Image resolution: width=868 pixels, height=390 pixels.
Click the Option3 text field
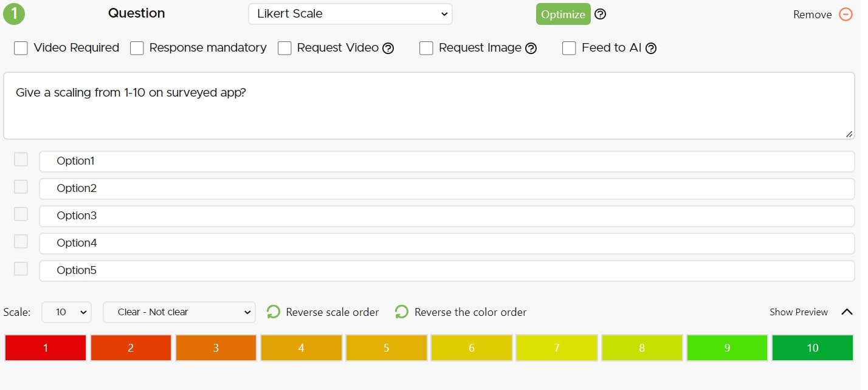(x=447, y=216)
